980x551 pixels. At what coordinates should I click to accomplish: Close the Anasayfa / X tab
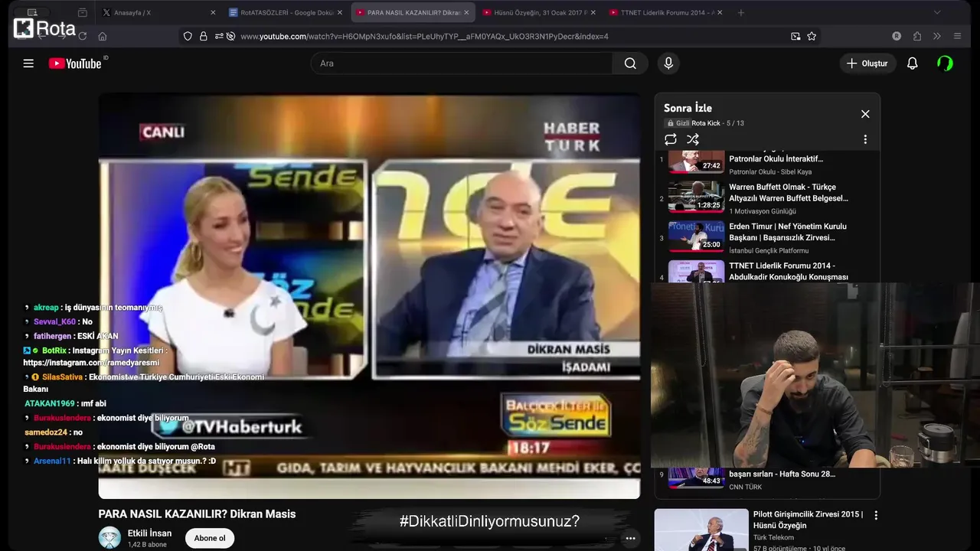tap(213, 13)
